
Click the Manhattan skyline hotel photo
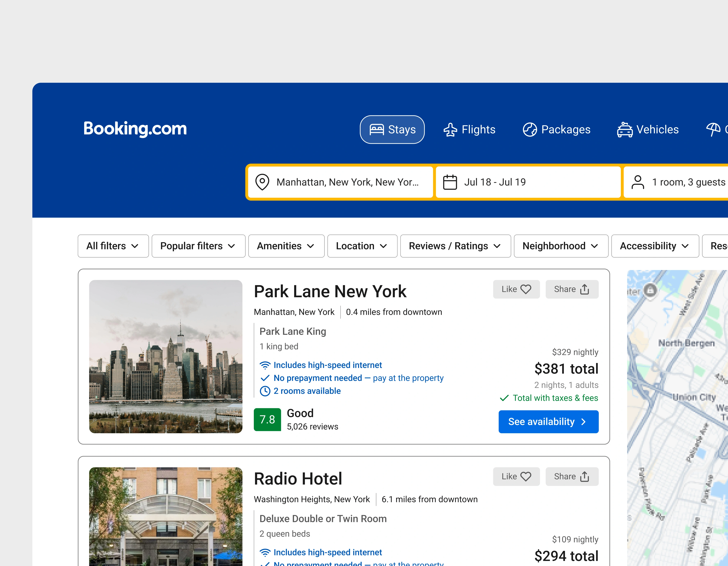click(166, 356)
